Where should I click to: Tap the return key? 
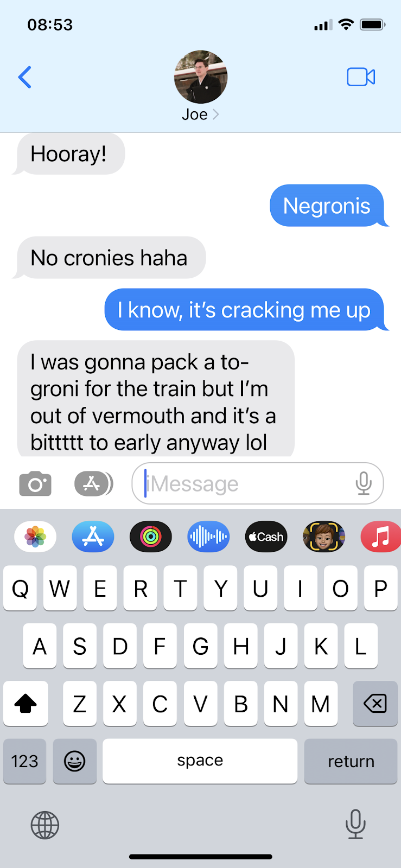pyautogui.click(x=351, y=761)
